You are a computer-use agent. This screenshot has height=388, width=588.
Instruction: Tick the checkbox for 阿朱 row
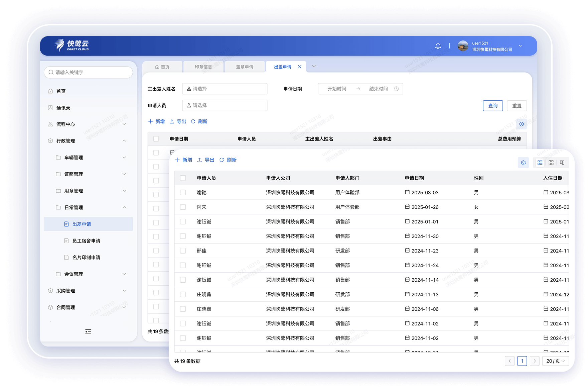[183, 207]
